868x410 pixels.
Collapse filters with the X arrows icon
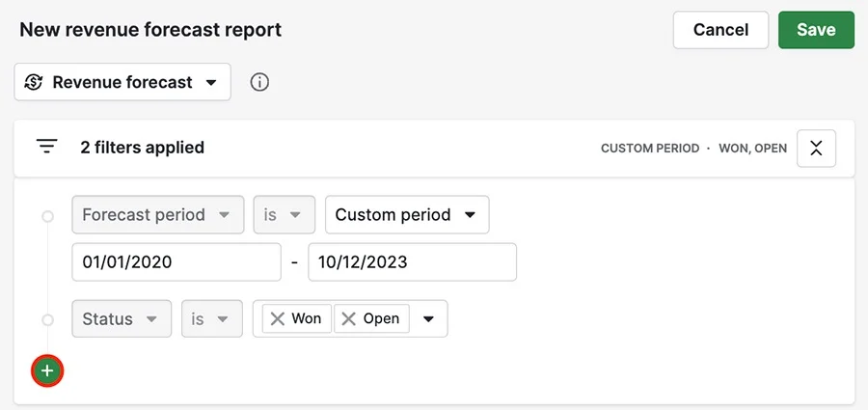tap(816, 148)
